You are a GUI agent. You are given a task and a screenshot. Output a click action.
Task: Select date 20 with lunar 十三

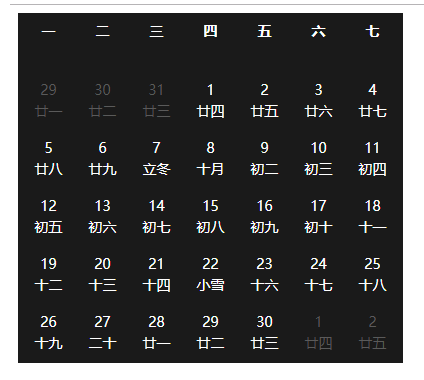pyautogui.click(x=102, y=275)
